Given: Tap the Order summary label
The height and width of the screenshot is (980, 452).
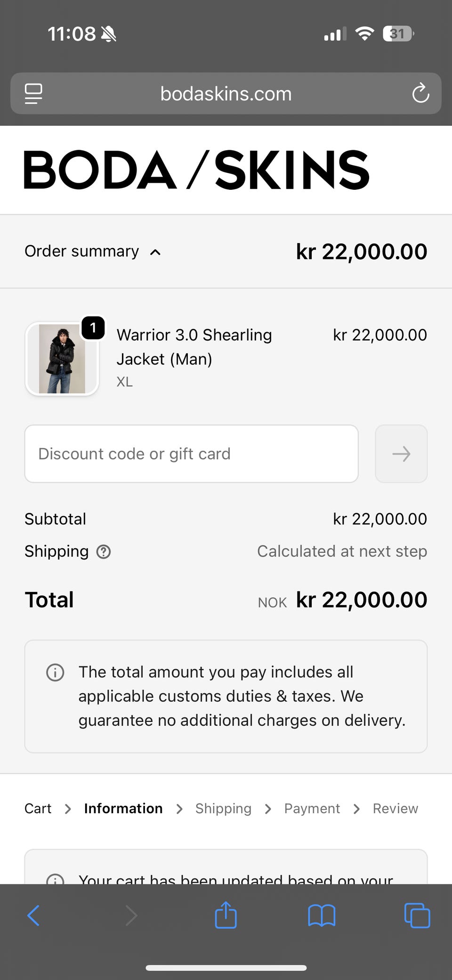Looking at the screenshot, I should [x=82, y=251].
